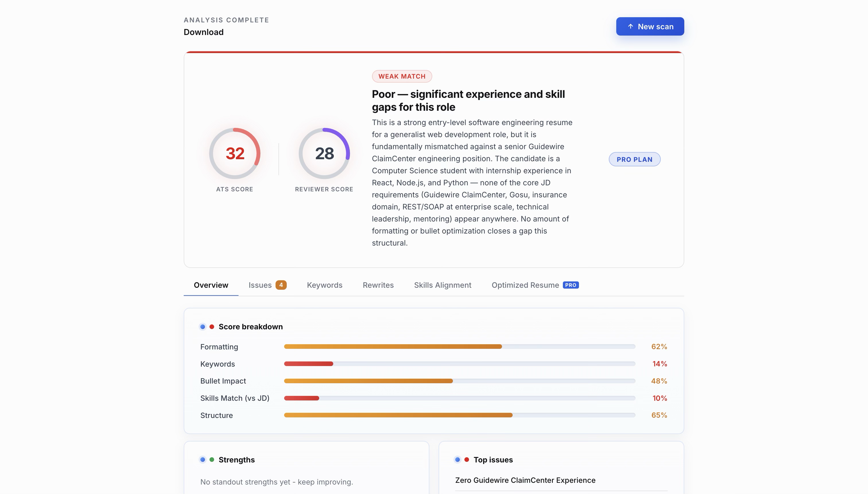Click the Reviewer score circular gauge
868x494 pixels.
pos(324,153)
